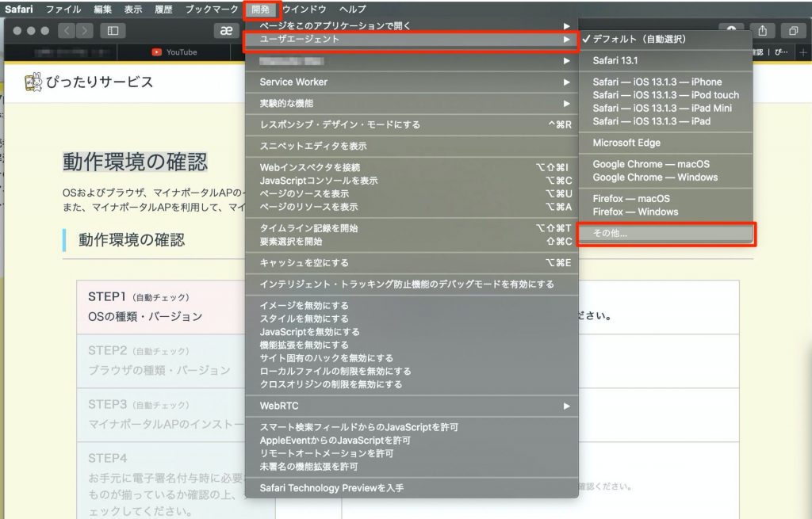Toggle JavaScriptを無効にする

click(x=412, y=332)
